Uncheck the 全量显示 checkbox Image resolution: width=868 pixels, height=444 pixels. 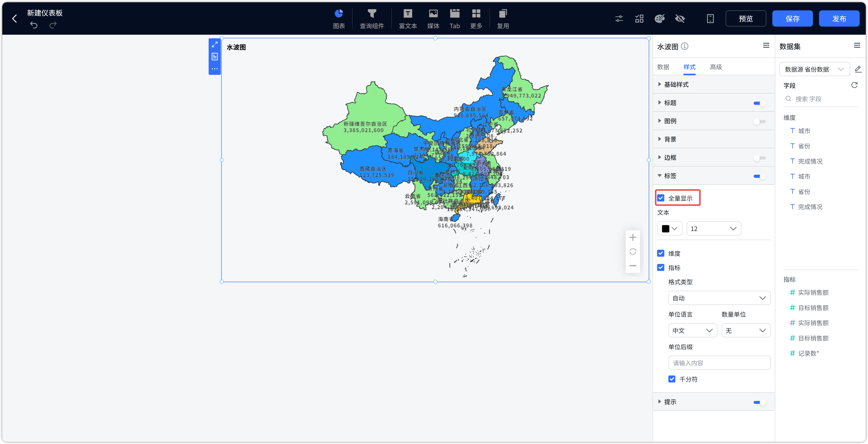[661, 198]
